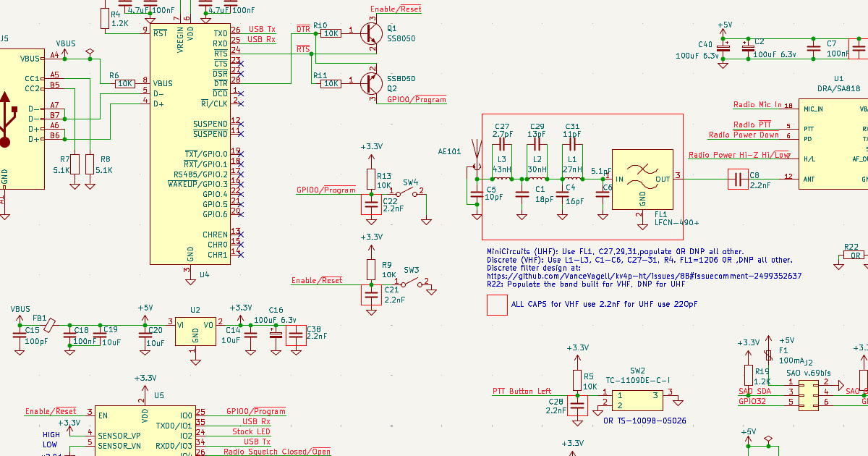The image size is (868, 456).
Task: Select the C21 2.2nF capacitor symbol
Action: click(x=371, y=294)
